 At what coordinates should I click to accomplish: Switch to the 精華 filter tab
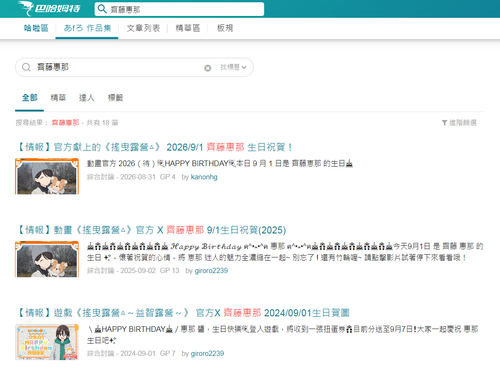click(58, 98)
